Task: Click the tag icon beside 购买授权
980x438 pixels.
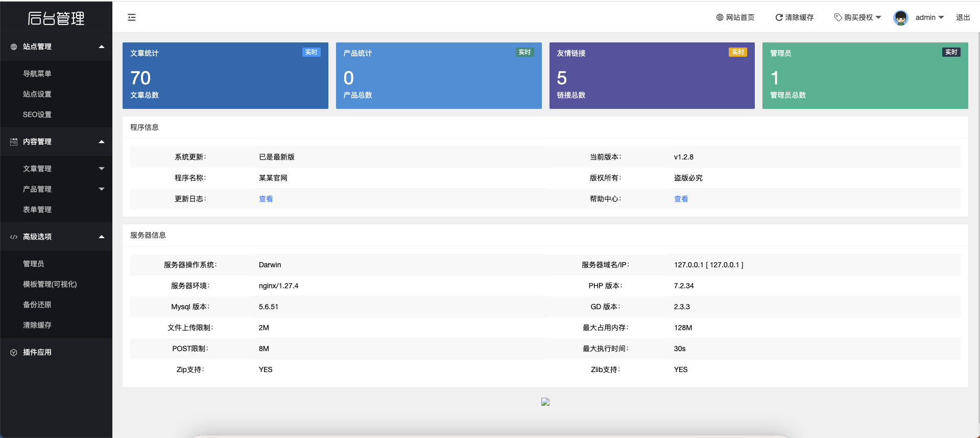Action: click(x=838, y=17)
